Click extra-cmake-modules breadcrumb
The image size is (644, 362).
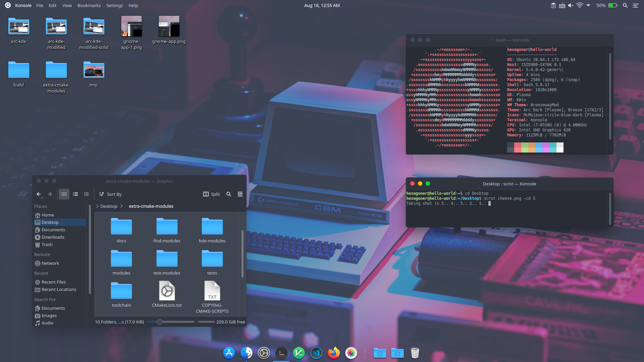click(151, 206)
